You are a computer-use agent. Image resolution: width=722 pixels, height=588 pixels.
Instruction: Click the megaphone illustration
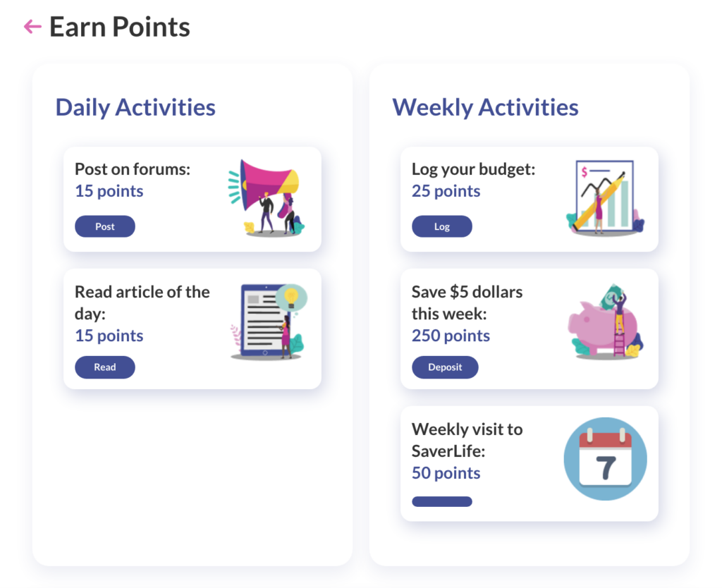point(267,198)
